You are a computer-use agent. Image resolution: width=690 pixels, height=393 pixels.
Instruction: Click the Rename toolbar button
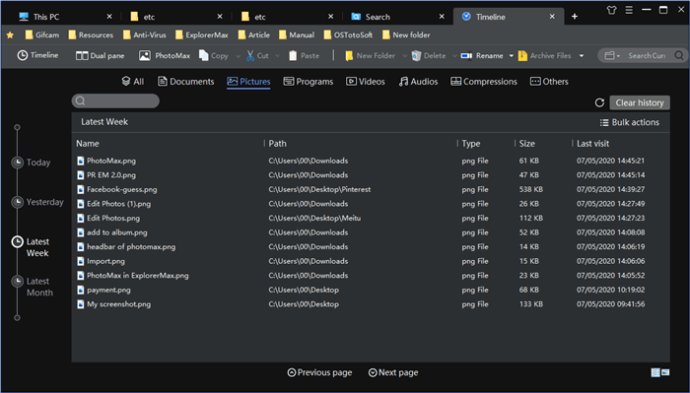482,55
